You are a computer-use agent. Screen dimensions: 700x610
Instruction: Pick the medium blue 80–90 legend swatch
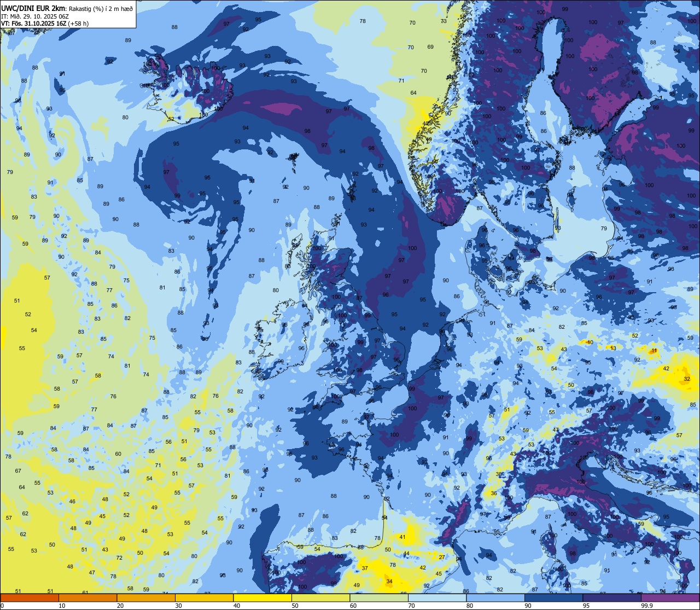tap(495, 597)
